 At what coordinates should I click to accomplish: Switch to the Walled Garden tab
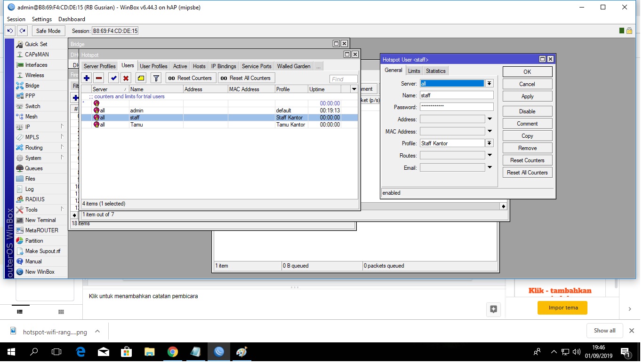click(294, 66)
